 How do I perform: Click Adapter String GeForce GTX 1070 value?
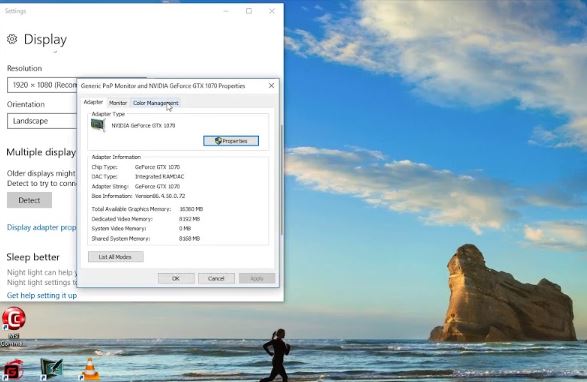point(157,186)
